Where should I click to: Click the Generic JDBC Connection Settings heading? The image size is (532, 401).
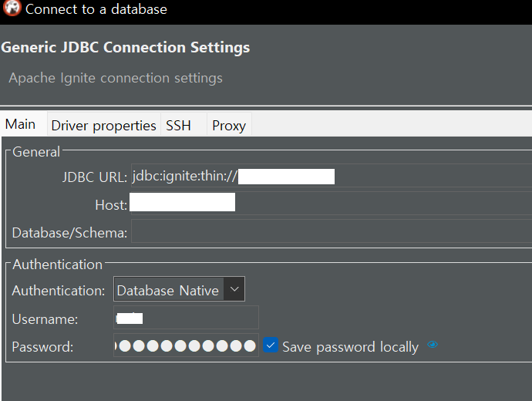(125, 48)
